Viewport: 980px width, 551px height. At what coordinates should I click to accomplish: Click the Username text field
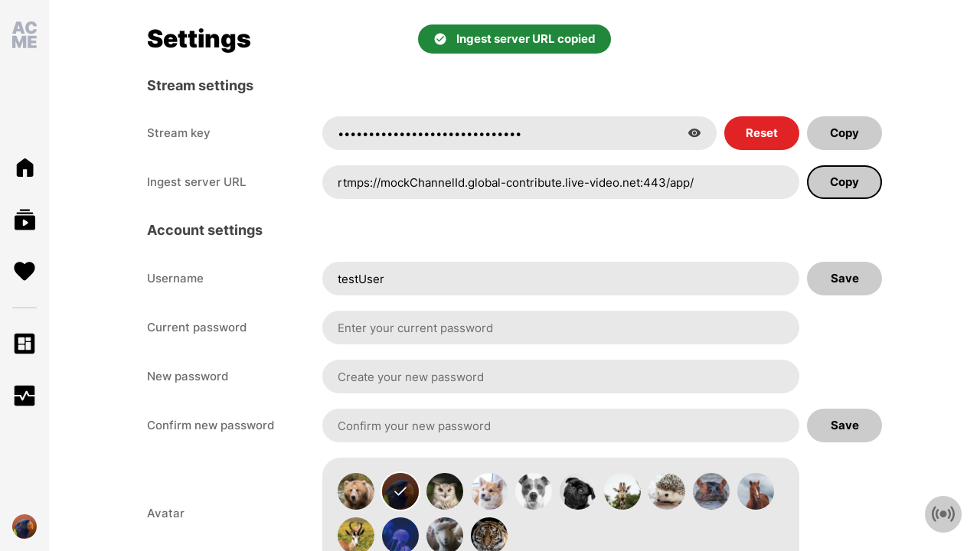(560, 279)
